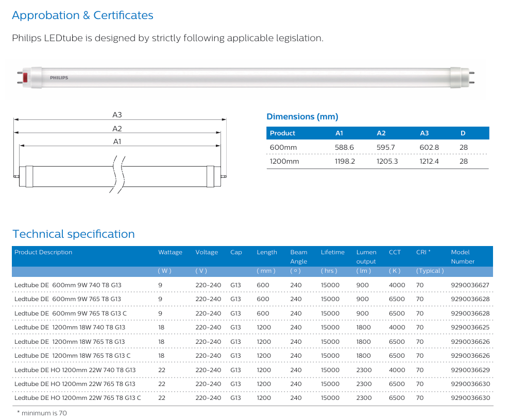Select the A3 dimension label in diagram
Screen dimensions: 509x420
(117, 115)
